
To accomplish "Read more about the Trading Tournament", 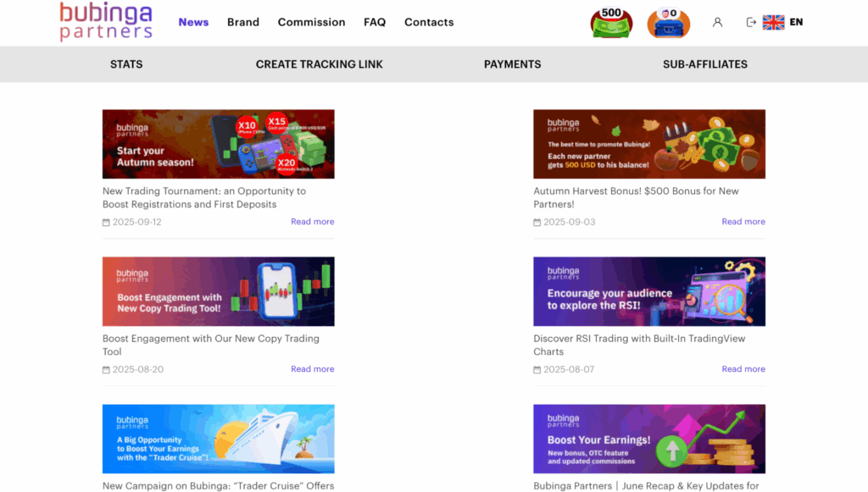I will pyautogui.click(x=312, y=222).
